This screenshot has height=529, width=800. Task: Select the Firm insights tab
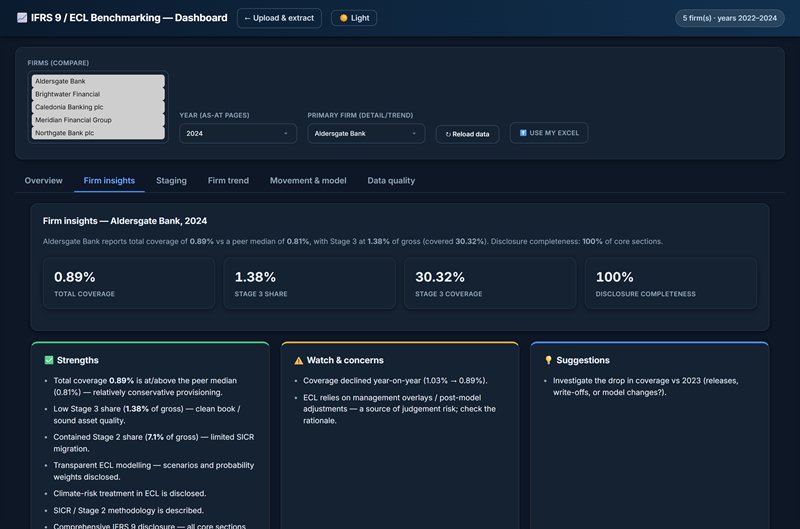coord(109,181)
